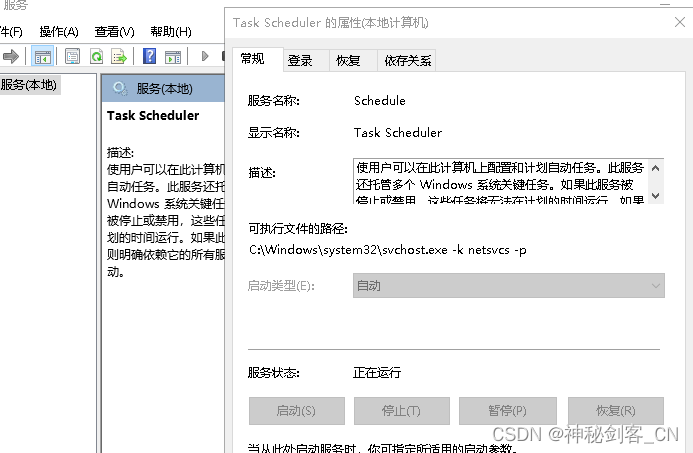The width and height of the screenshot is (693, 453).
Task: Switch to the 登录 tab
Action: click(306, 60)
